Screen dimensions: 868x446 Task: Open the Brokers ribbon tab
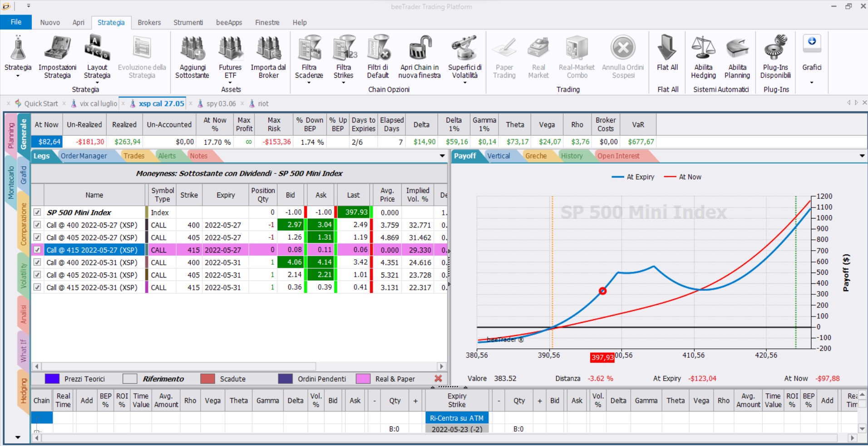tap(149, 22)
